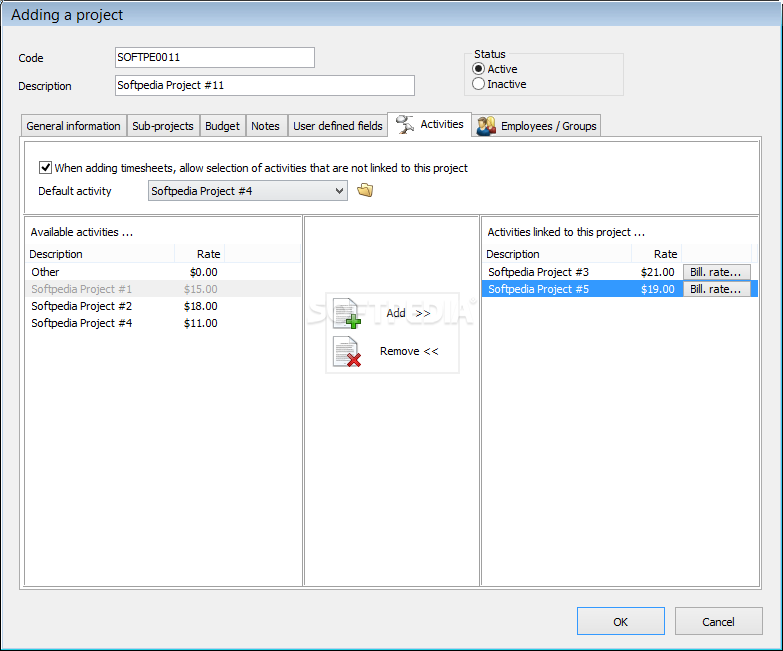This screenshot has width=783, height=651.
Task: Click the Add >> button label
Action: (408, 313)
